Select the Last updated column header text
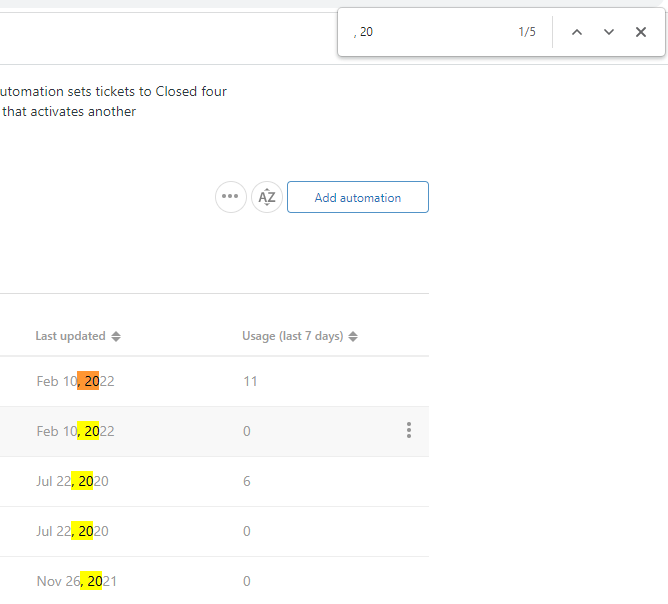The width and height of the screenshot is (668, 604). coord(70,336)
